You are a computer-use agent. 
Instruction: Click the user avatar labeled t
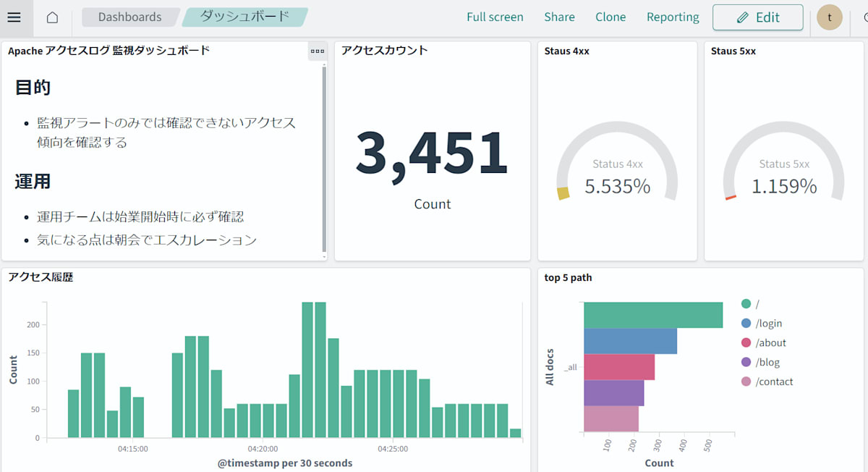click(830, 17)
